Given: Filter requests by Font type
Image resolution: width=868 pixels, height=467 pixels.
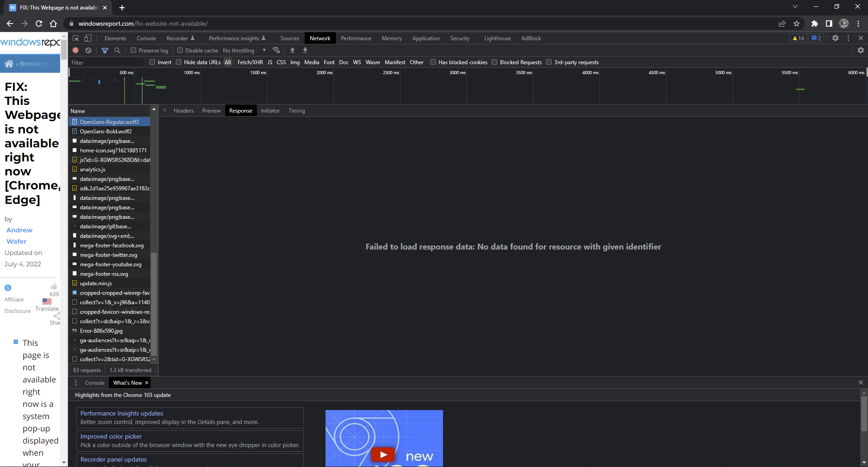Looking at the screenshot, I should (x=329, y=62).
